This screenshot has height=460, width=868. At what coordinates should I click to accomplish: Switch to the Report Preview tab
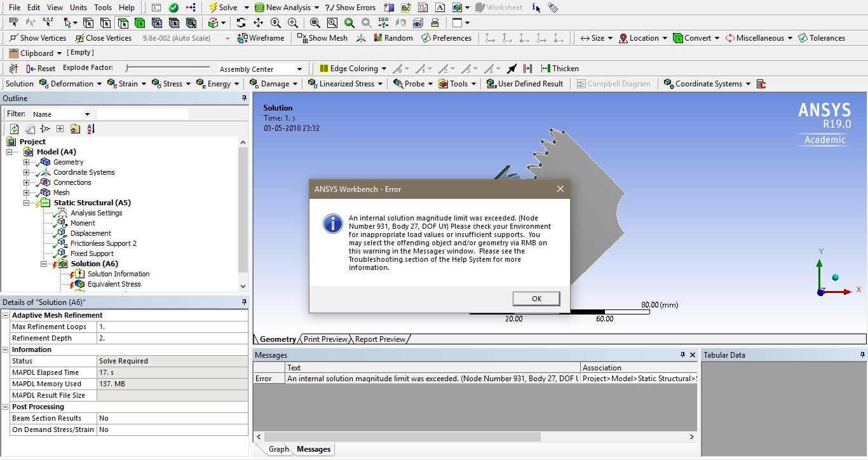(380, 339)
